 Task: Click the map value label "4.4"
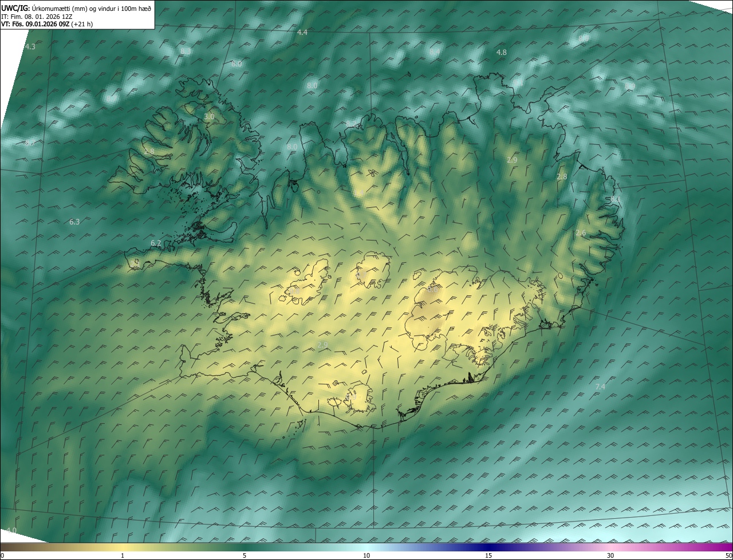(302, 32)
